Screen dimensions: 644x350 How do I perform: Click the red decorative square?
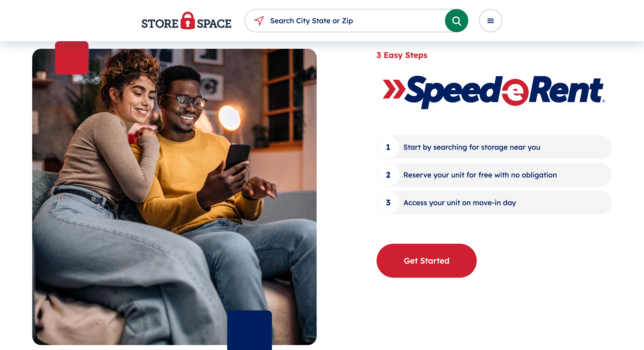[72, 58]
